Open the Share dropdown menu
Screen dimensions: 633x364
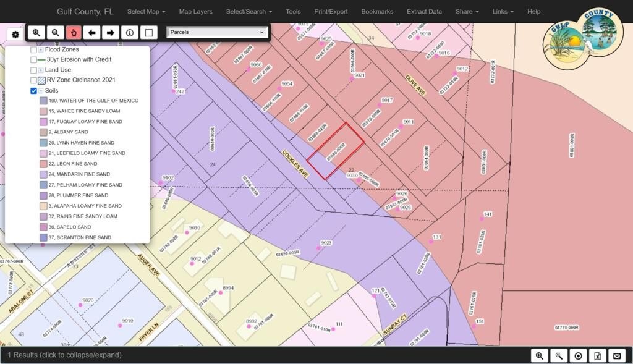[x=467, y=12]
